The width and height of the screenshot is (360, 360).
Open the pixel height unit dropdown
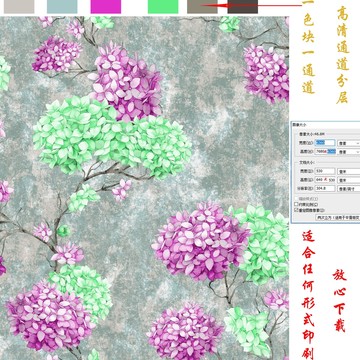(349, 152)
